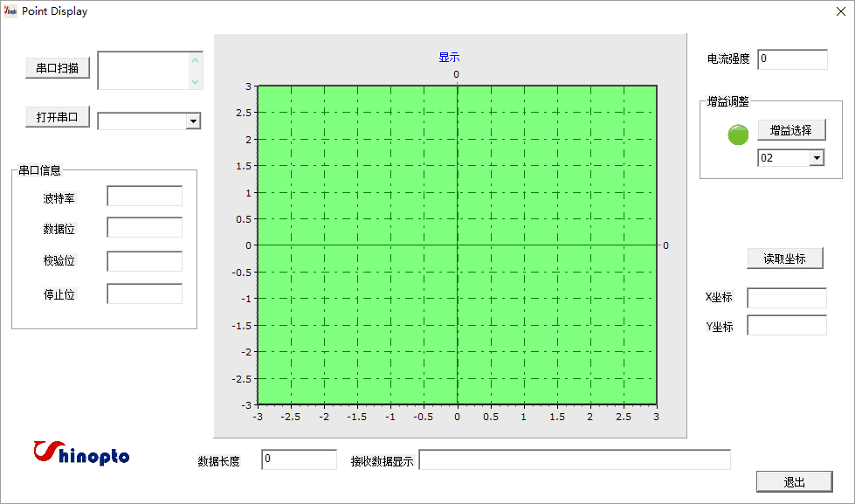This screenshot has height=504, width=855.
Task: Click the green gain status LED indicator
Action: coord(738,135)
